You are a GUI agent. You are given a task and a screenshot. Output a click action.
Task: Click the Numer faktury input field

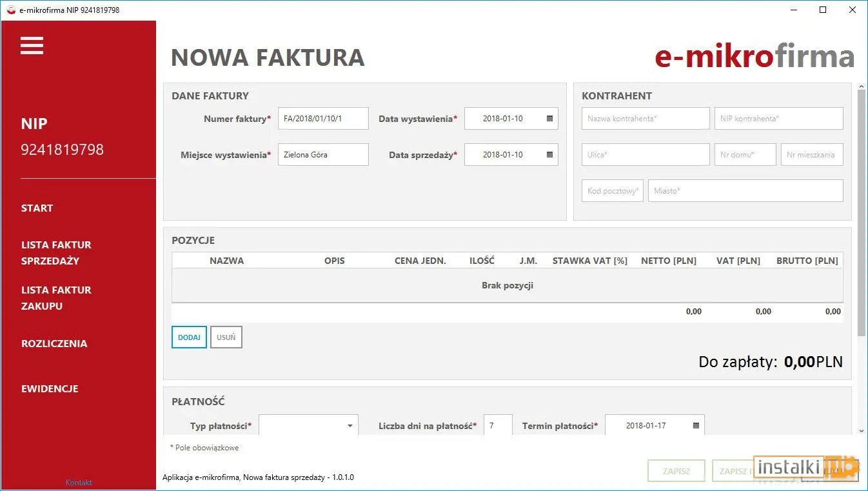click(322, 118)
